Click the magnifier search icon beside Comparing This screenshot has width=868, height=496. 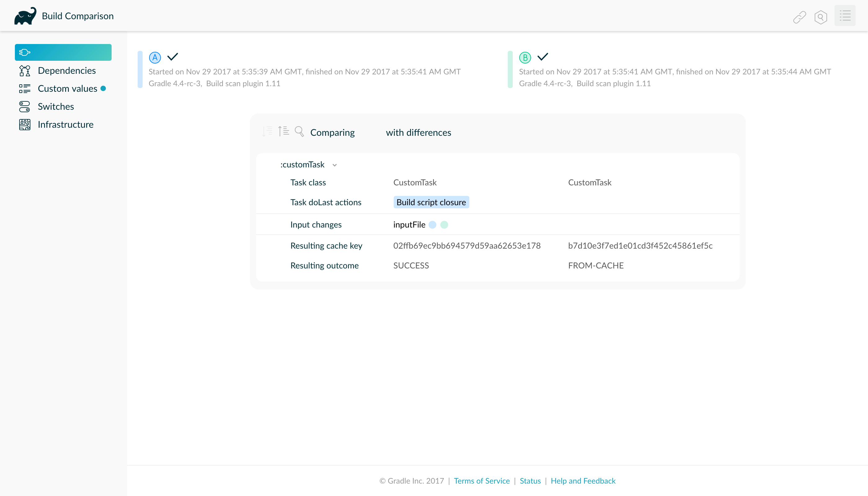(x=299, y=131)
